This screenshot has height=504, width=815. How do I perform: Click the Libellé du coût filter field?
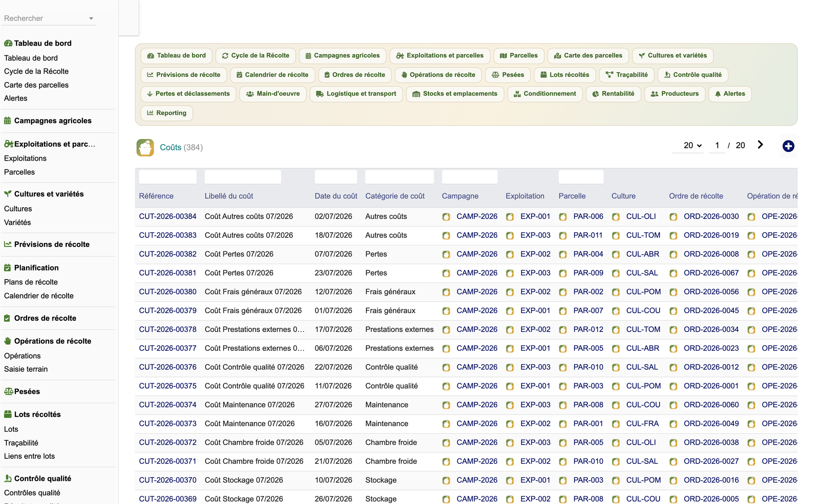tap(243, 177)
